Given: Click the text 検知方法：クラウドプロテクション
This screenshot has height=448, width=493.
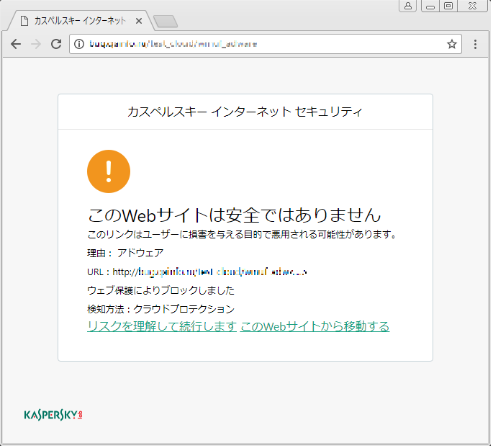Looking at the screenshot, I should (161, 310).
